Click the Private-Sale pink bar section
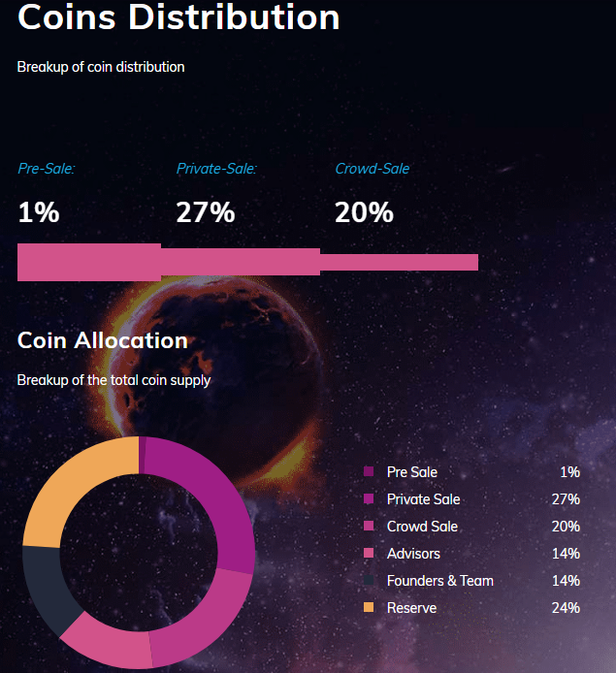Screen dimensions: 616x673 click(241, 262)
